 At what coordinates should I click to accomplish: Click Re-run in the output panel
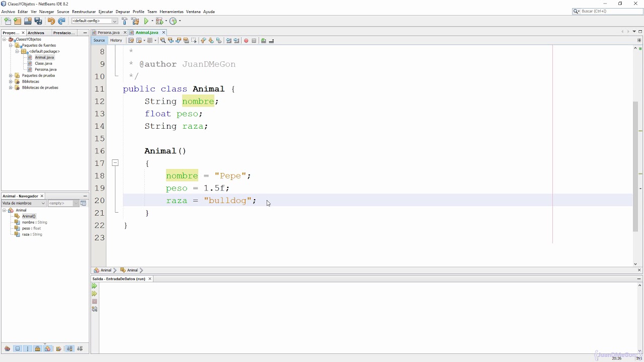[x=94, y=286]
